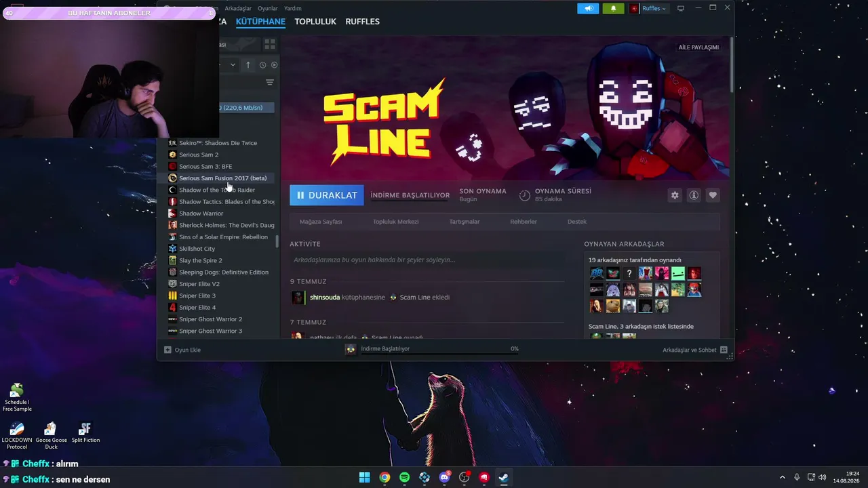This screenshot has width=868, height=488.
Task: Select Serious Sam Fusion 2017 (beta)
Action: 222,178
